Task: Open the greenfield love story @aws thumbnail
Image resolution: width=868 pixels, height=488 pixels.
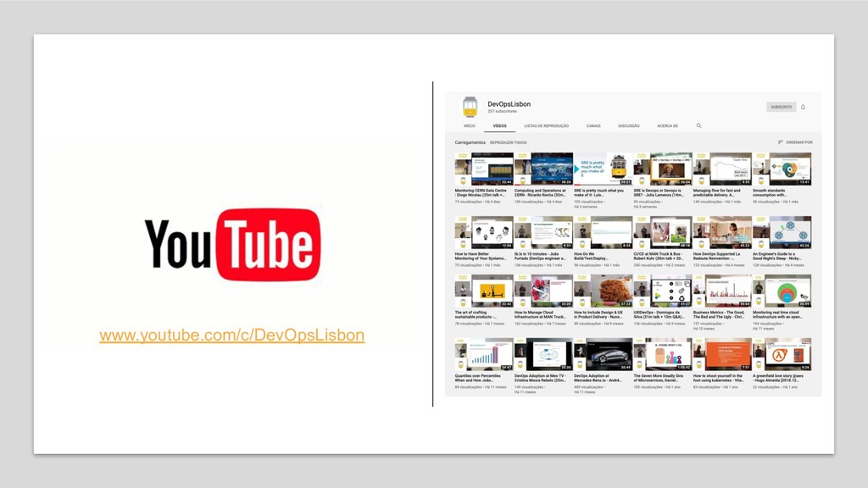Action: pos(782,355)
